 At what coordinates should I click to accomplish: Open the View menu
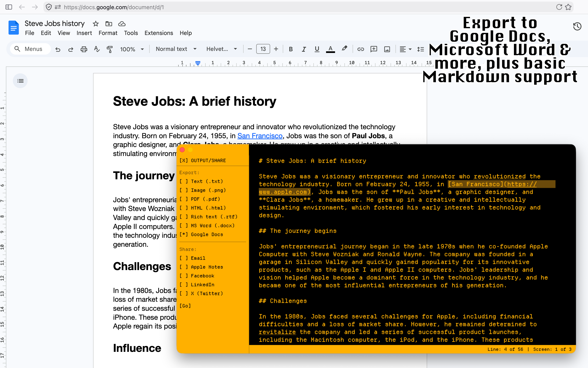pos(64,33)
